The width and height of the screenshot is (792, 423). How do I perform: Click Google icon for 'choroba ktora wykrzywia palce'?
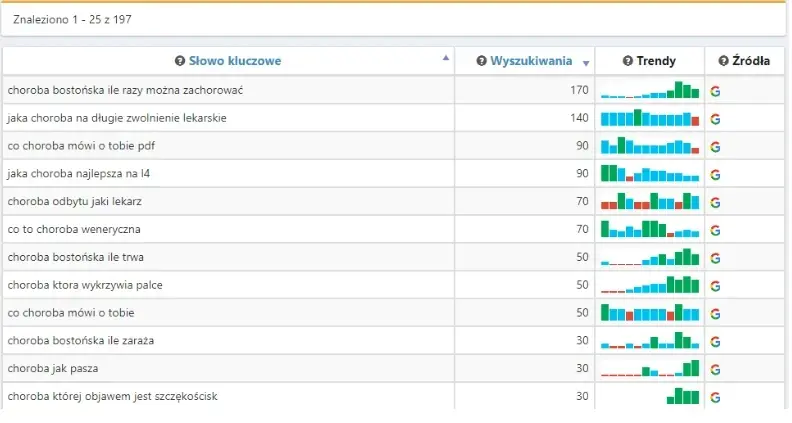715,286
